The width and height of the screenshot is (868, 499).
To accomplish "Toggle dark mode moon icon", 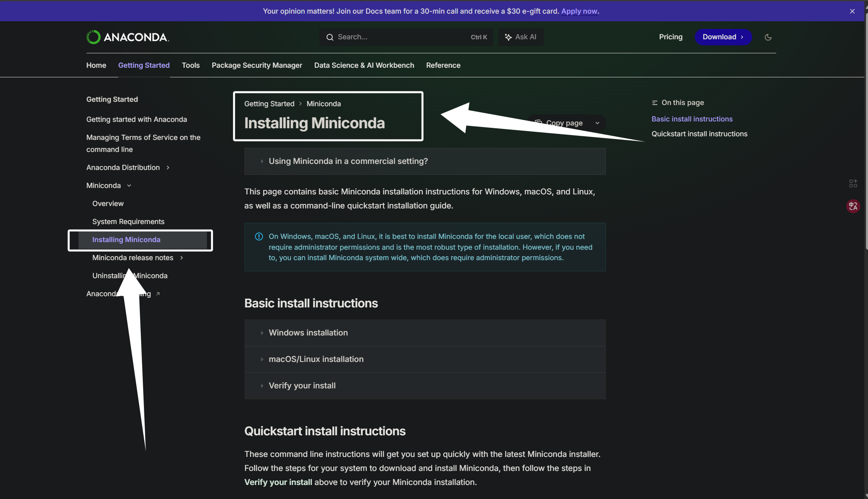I will pyautogui.click(x=768, y=37).
